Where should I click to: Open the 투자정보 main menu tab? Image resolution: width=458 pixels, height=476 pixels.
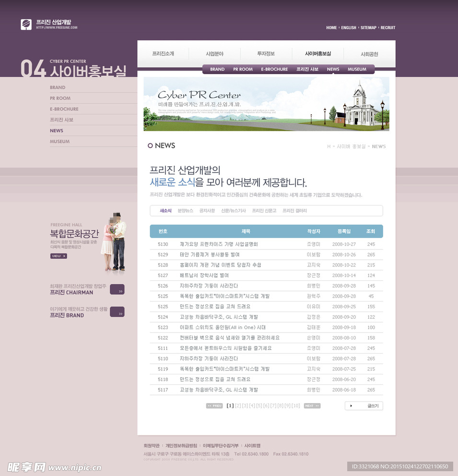(266, 54)
